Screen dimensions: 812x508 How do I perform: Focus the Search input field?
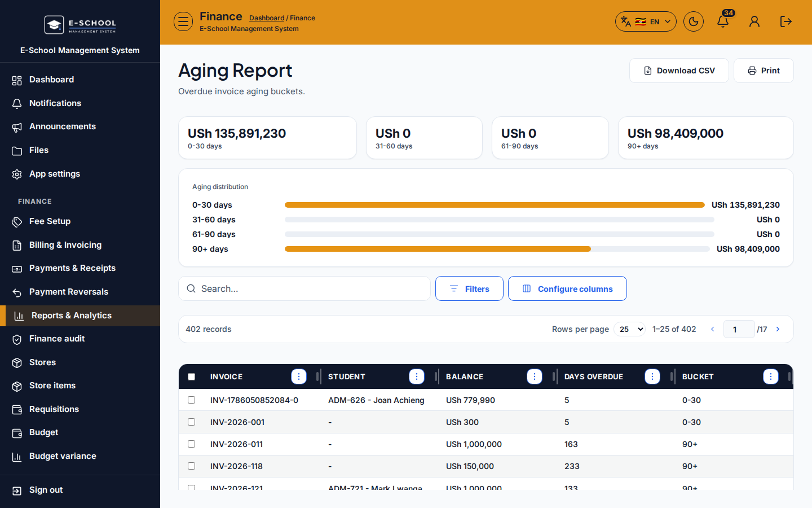pyautogui.click(x=304, y=288)
